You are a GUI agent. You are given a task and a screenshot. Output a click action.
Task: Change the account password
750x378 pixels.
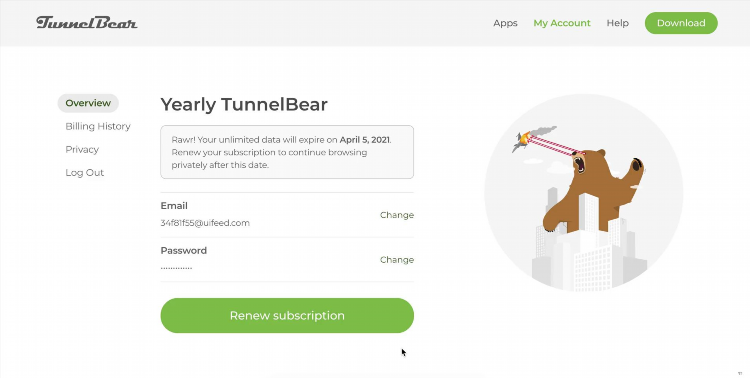(397, 260)
